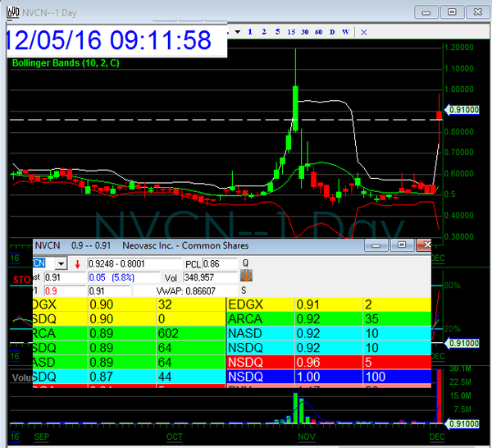Maximize the NVCN chart window
Viewport: 492px width, 448px height.
(451, 11)
